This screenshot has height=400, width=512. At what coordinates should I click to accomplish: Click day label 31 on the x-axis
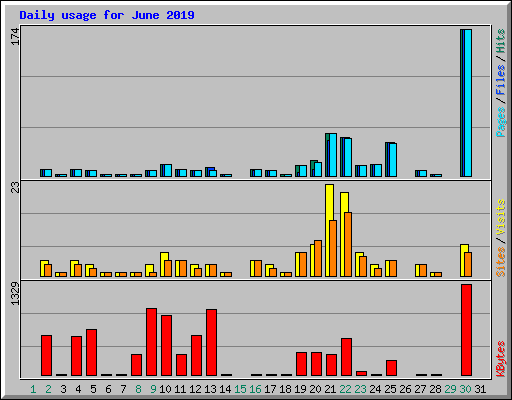(x=480, y=389)
